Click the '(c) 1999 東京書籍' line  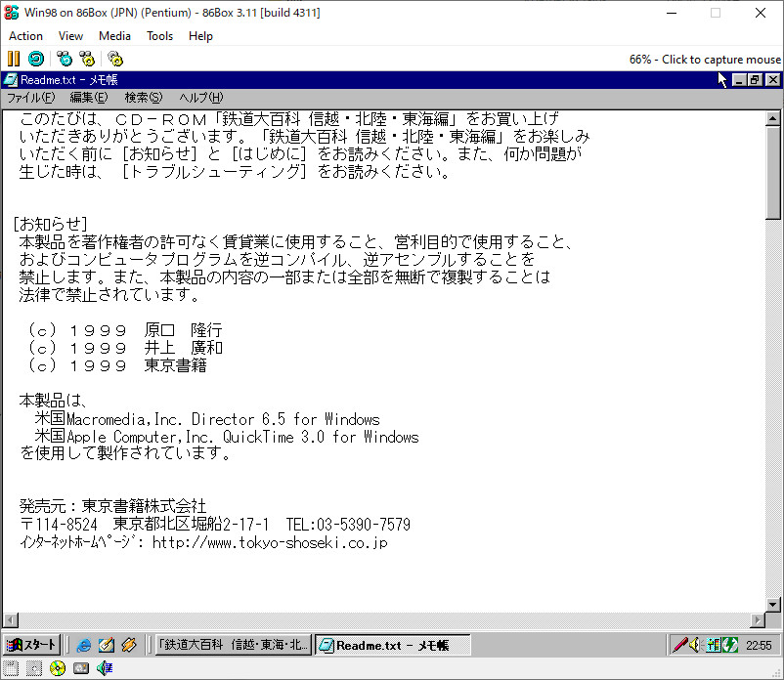pos(118,365)
